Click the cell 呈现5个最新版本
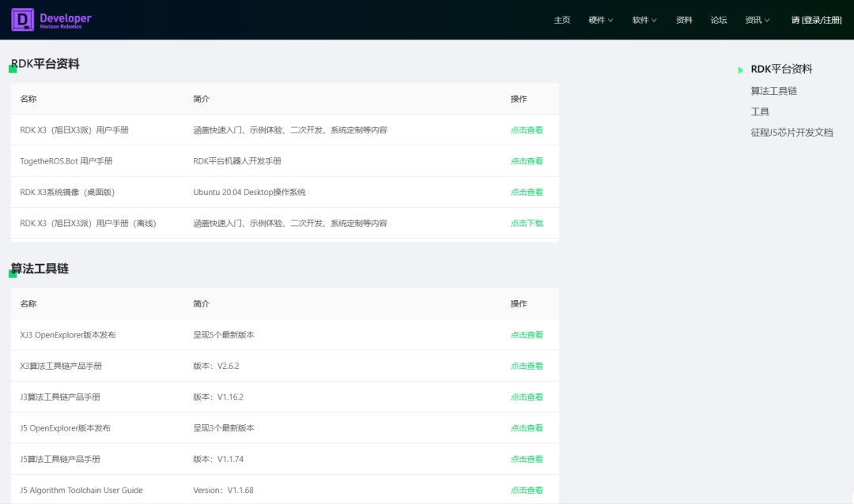Viewport: 854px width, 504px height. coord(223,335)
